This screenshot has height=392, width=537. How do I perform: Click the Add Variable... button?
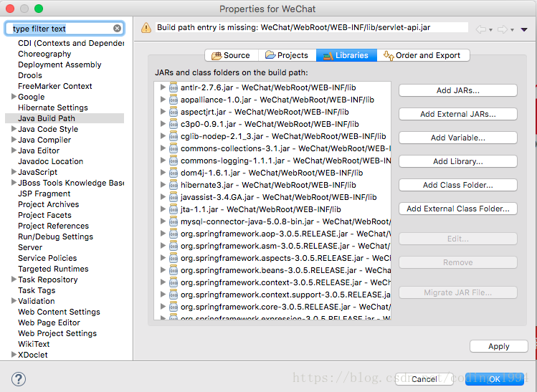(458, 138)
